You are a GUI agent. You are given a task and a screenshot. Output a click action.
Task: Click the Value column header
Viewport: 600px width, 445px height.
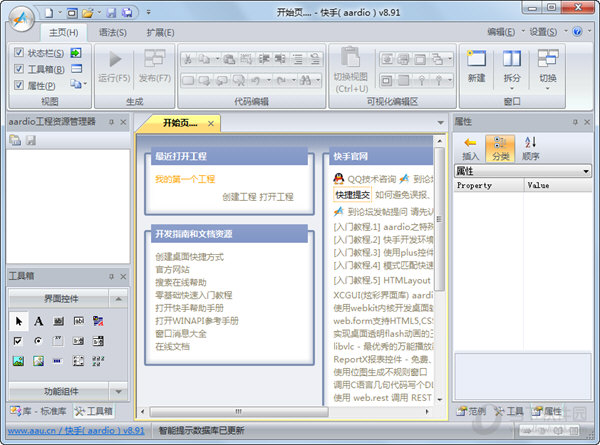[x=558, y=185]
